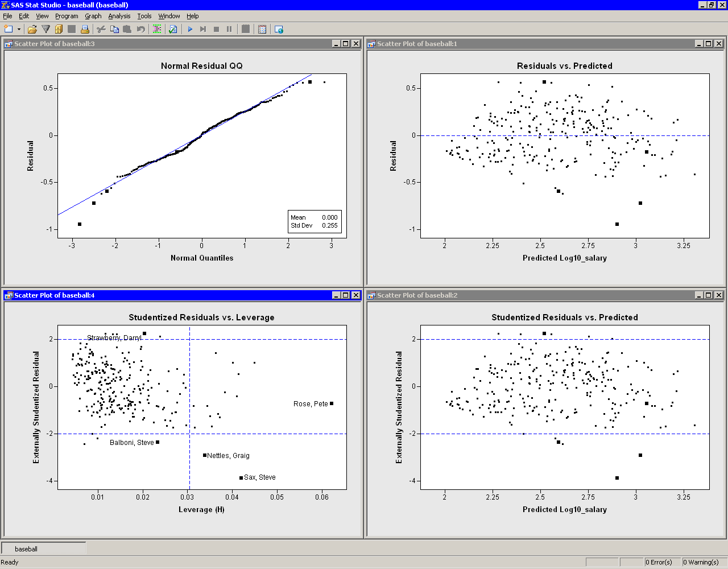This screenshot has width=728, height=569.
Task: Click the check program syntax icon
Action: [x=173, y=29]
